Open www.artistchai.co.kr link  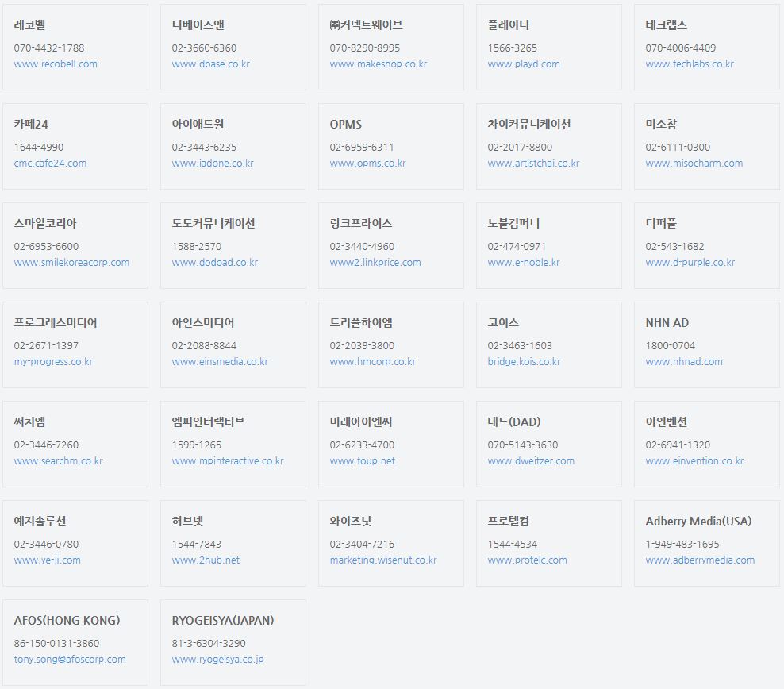[x=533, y=163]
